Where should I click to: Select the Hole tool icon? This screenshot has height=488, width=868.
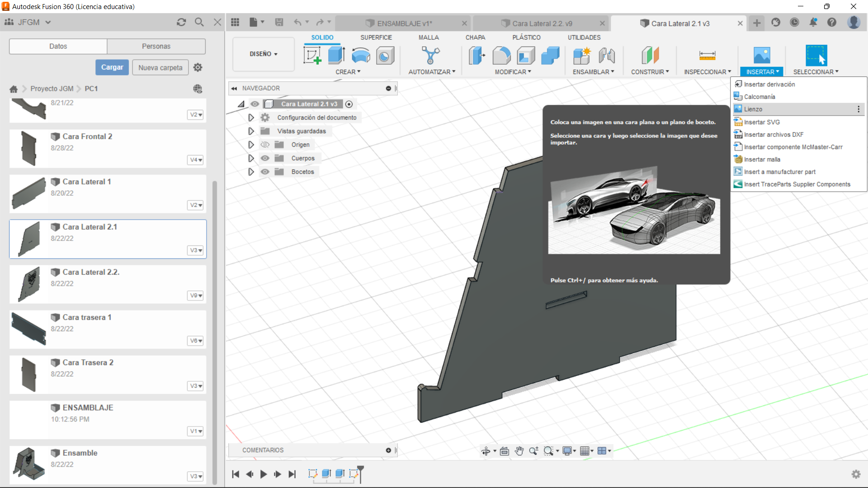click(x=385, y=56)
